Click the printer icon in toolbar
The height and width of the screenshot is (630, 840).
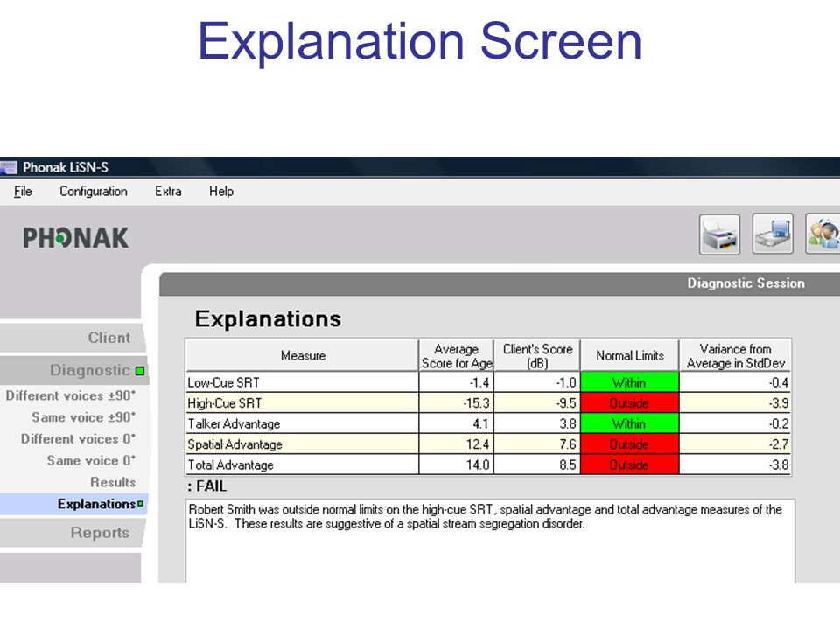point(719,234)
